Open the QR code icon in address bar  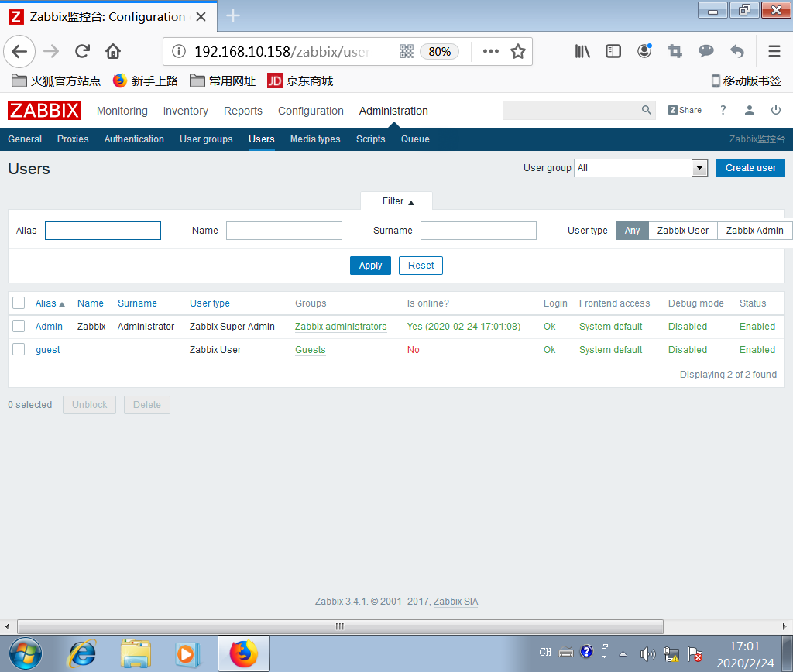coord(406,51)
